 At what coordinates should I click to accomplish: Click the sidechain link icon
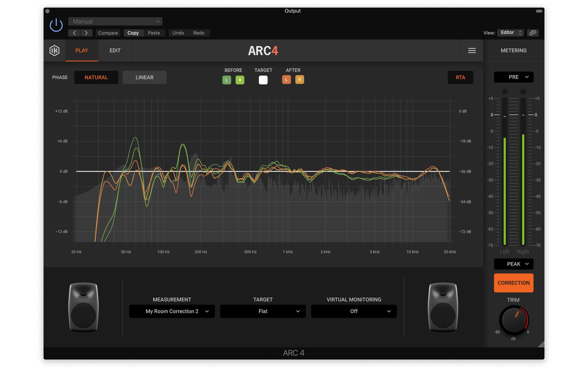pos(533,33)
